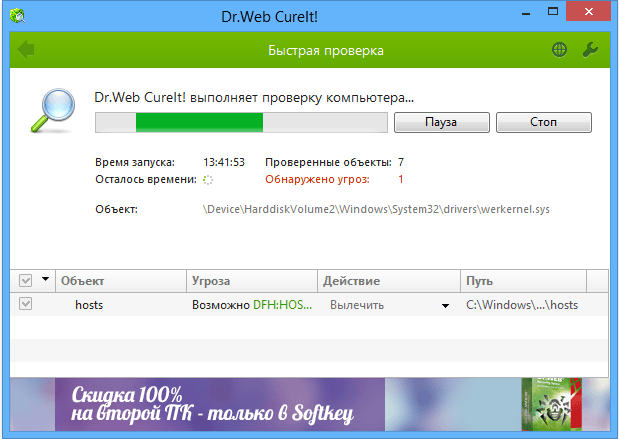Maximize the Dr.Web CureIt window
Screen dimensions: 619x439
pos(553,12)
